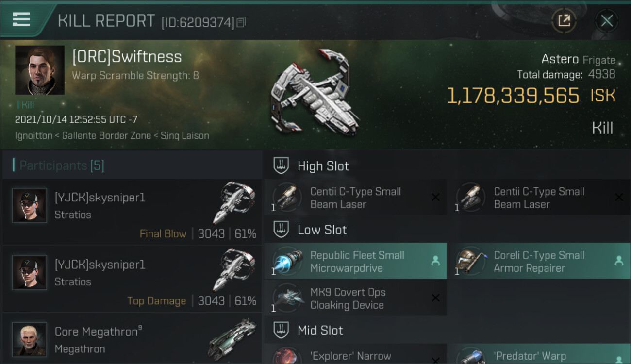Image resolution: width=631 pixels, height=364 pixels.
Task: Select skysniper1's Final Blow entry
Action: 131,212
